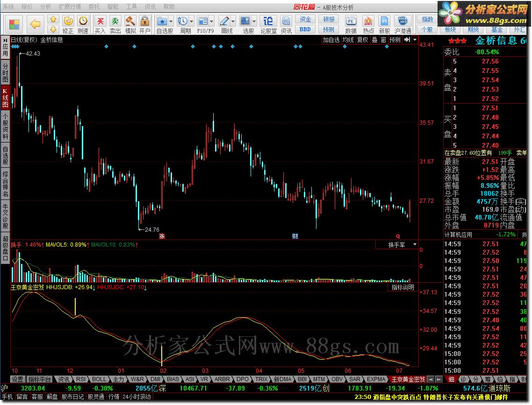Expand the 自选股 dropdown arrow
The height and width of the screenshot is (405, 532).
coord(171,21)
